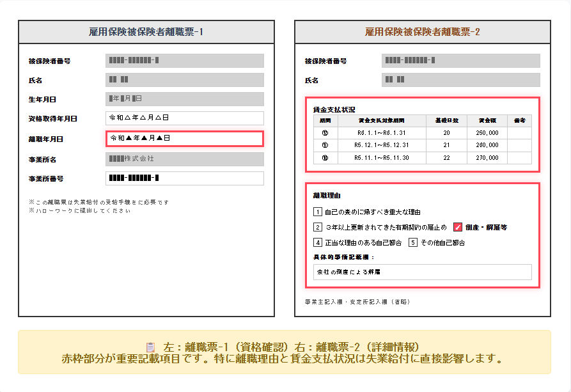
Task: Click the 氏名 field in 離職票-2
Action: point(460,80)
